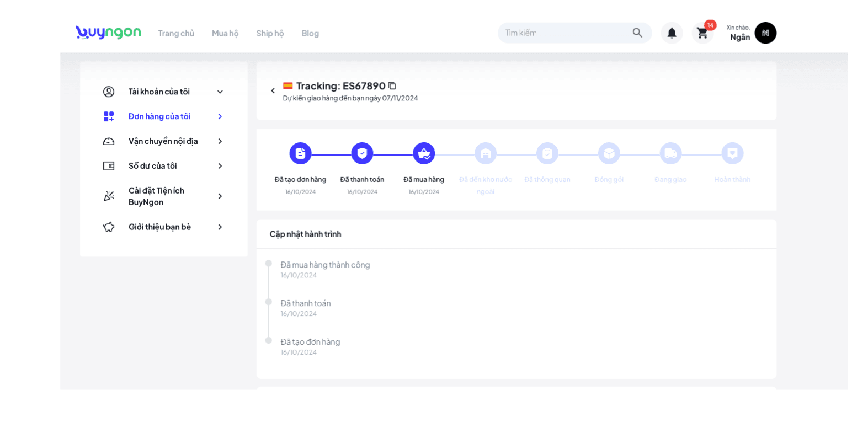Click timeline entry Đã tạo đơn hàng
Viewport: 868px width, 428px height.
(310, 342)
